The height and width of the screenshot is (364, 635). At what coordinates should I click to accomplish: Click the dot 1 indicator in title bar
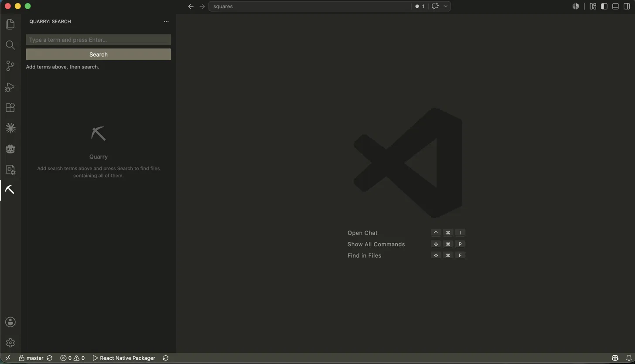tap(420, 7)
